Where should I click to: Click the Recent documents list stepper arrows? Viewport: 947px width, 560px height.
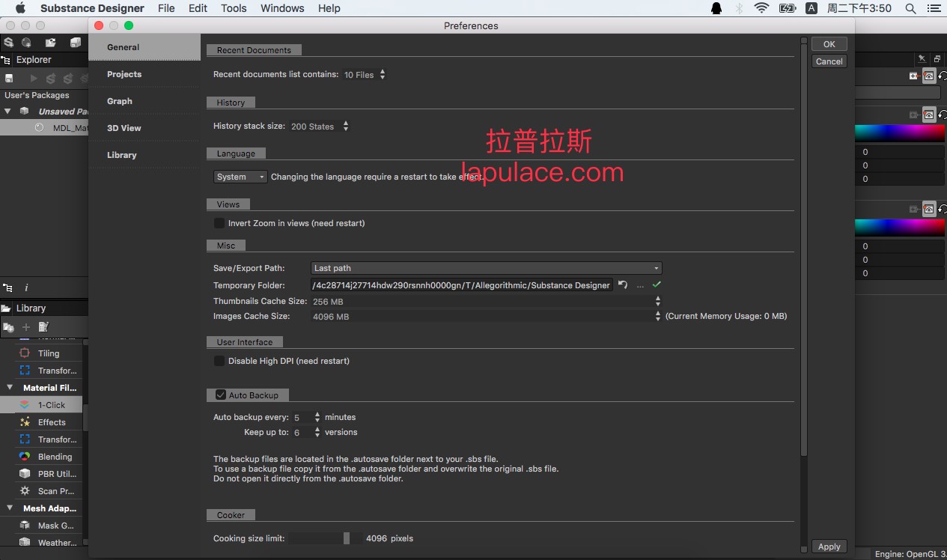pos(383,74)
